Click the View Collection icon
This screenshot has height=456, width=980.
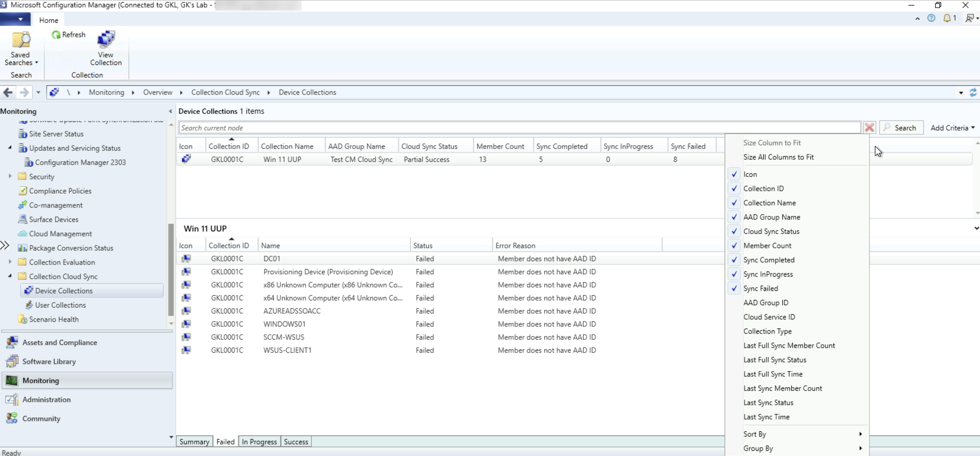tap(106, 48)
